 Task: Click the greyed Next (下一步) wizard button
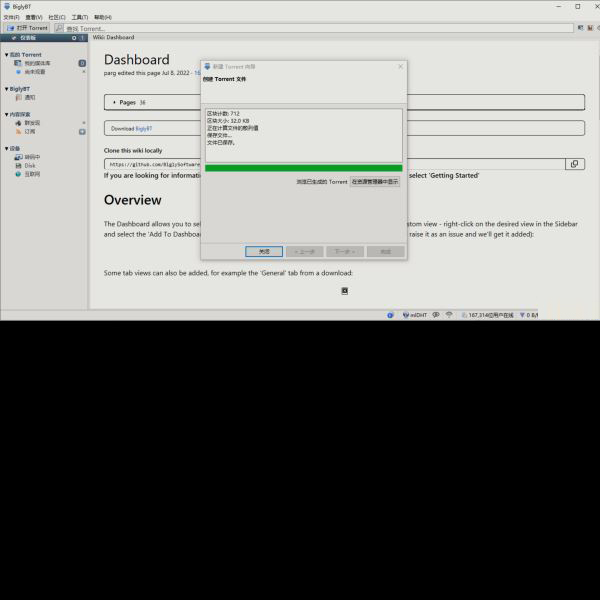[345, 251]
